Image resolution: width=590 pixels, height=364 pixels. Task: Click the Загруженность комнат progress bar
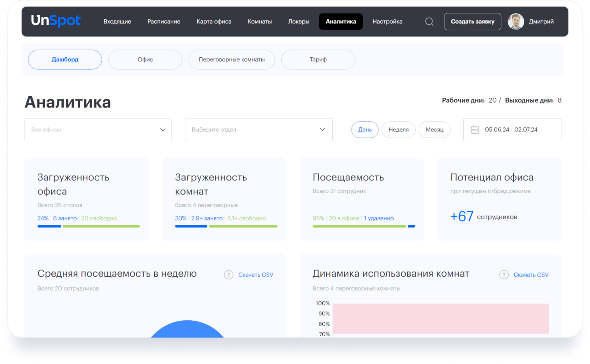click(x=226, y=226)
